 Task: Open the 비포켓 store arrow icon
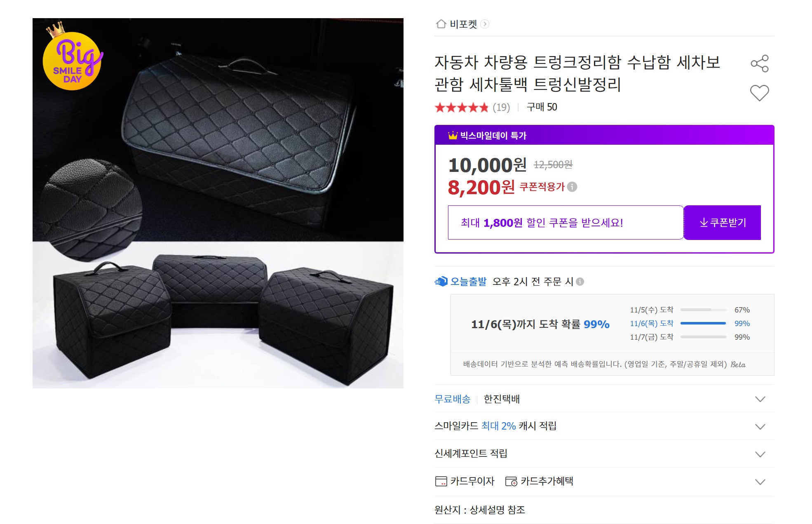pyautogui.click(x=485, y=24)
